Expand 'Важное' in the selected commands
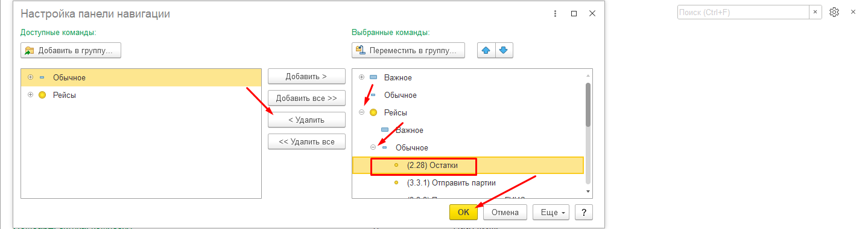Screen dimensions: 868x229 pyautogui.click(x=361, y=77)
